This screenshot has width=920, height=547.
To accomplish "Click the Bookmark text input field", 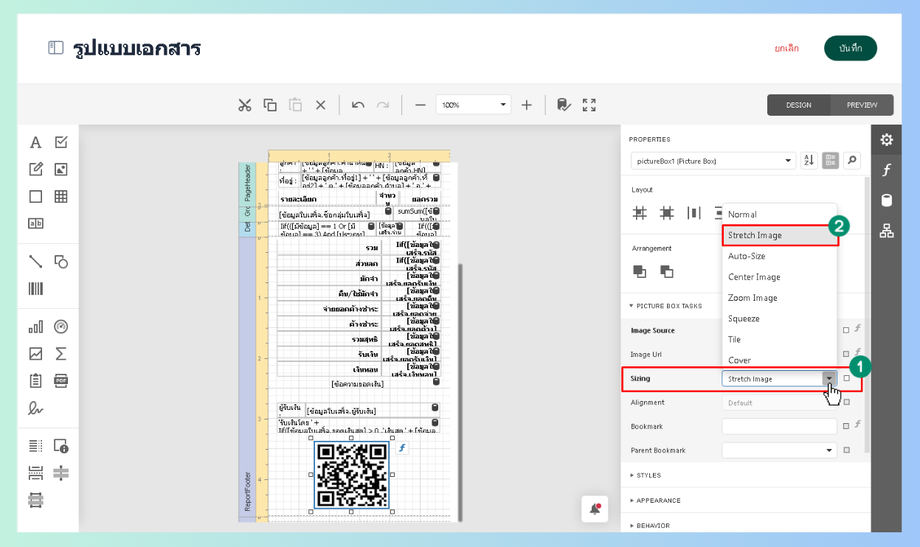I will pyautogui.click(x=779, y=427).
